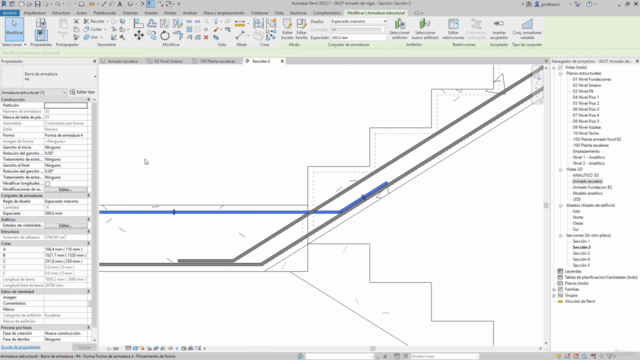Open Sección 3 in project browser
This screenshot has width=640, height=360.
pos(581,253)
